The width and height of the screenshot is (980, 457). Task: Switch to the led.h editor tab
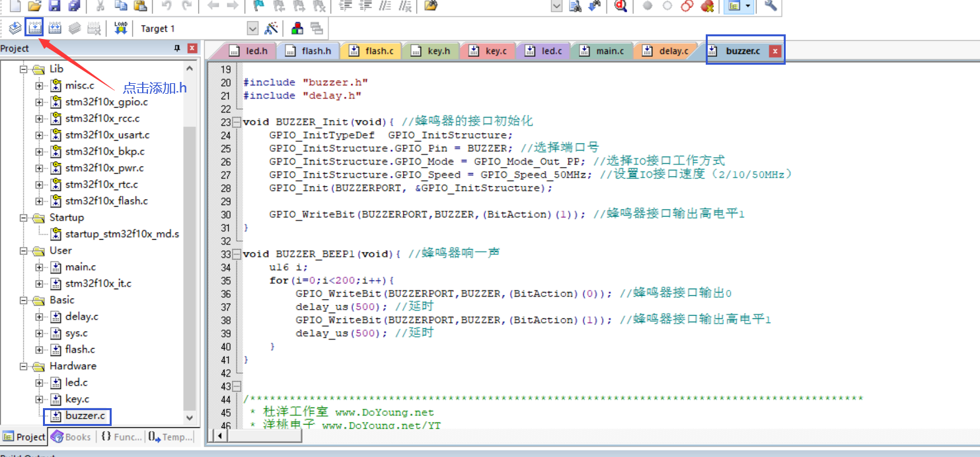[x=248, y=51]
